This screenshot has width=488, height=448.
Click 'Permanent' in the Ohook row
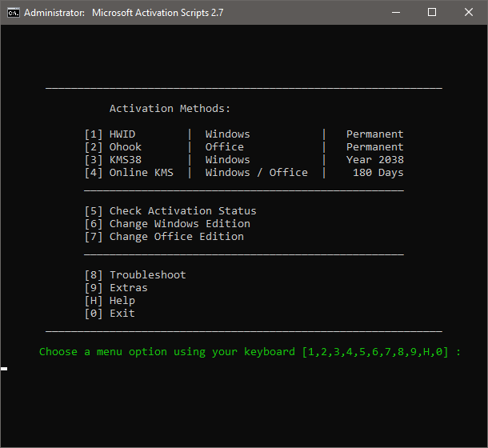pos(375,147)
